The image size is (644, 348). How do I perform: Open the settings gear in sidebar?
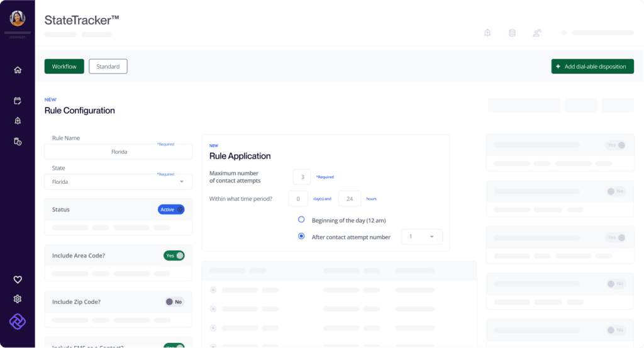(x=18, y=299)
